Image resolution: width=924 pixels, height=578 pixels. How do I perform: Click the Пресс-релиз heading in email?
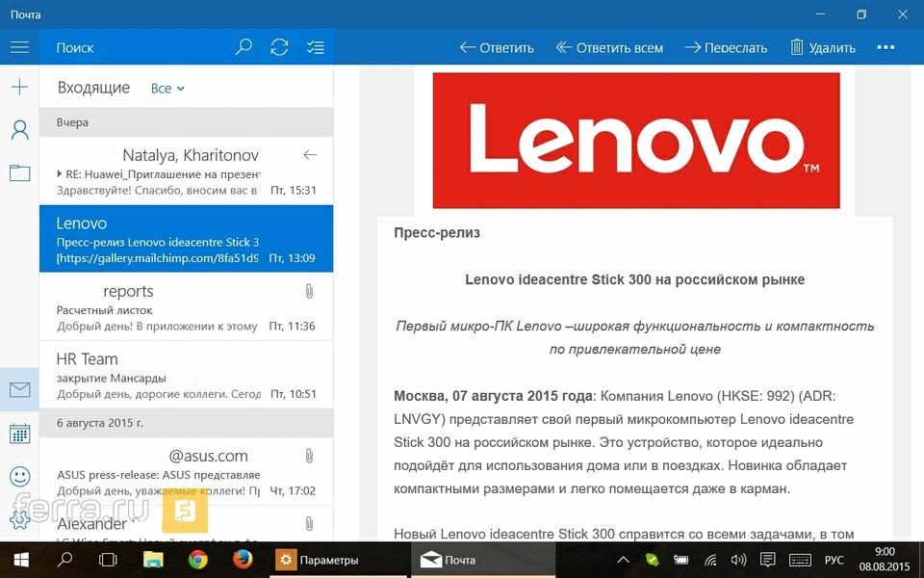437,233
